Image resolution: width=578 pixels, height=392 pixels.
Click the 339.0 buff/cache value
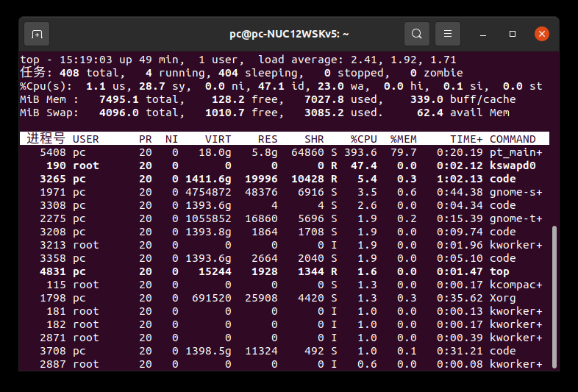pos(427,99)
